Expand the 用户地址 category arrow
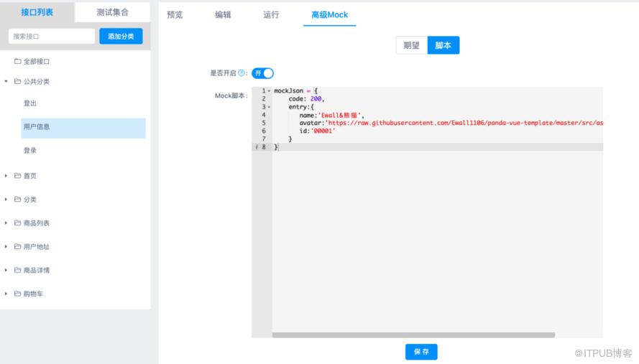 (x=6, y=247)
